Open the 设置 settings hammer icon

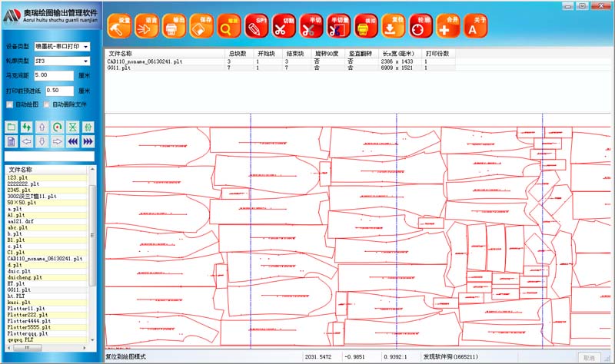coord(119,26)
